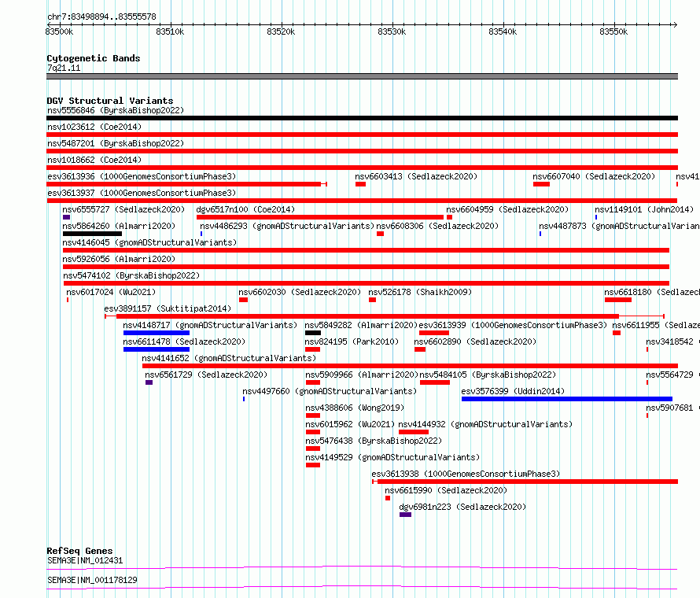Screen dimensions: 700x598
Task: Click the blue bar under nsv4148717
Action: click(x=157, y=333)
